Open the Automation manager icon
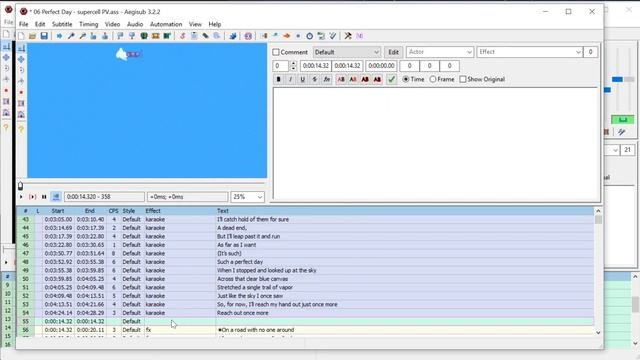 (233, 36)
